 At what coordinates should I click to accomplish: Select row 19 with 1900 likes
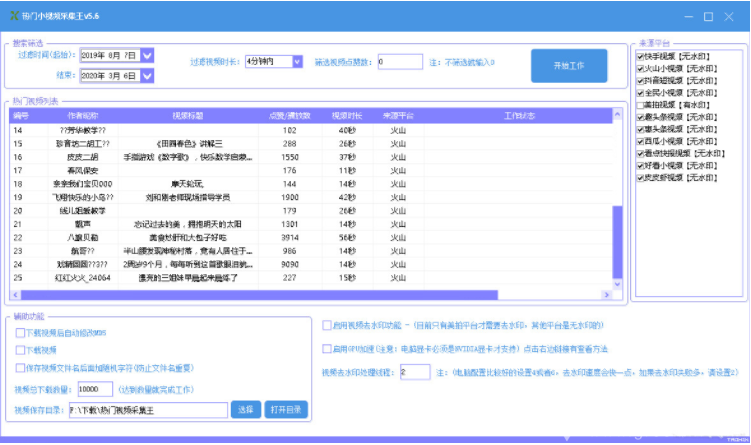[x=311, y=197]
